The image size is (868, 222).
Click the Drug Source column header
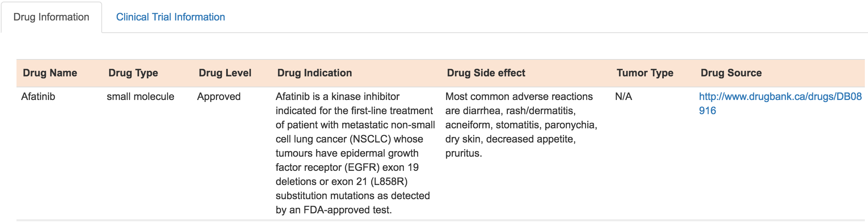(x=731, y=73)
